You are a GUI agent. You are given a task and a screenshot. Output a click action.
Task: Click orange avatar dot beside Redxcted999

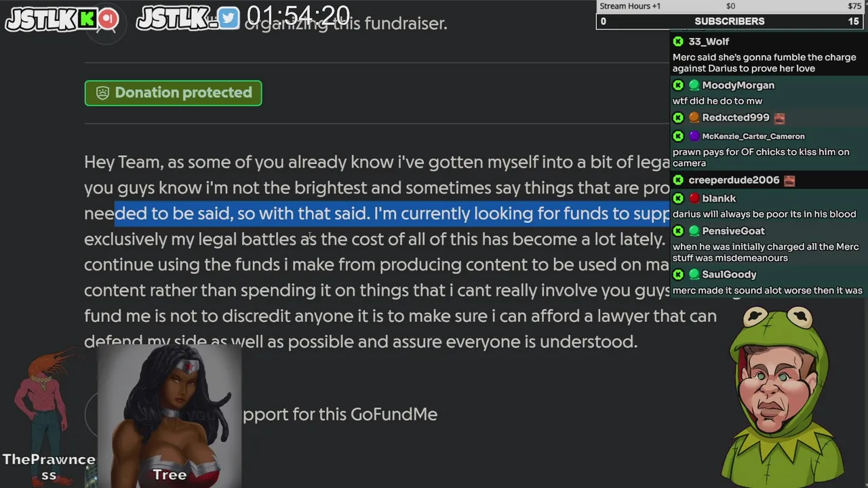(x=694, y=118)
